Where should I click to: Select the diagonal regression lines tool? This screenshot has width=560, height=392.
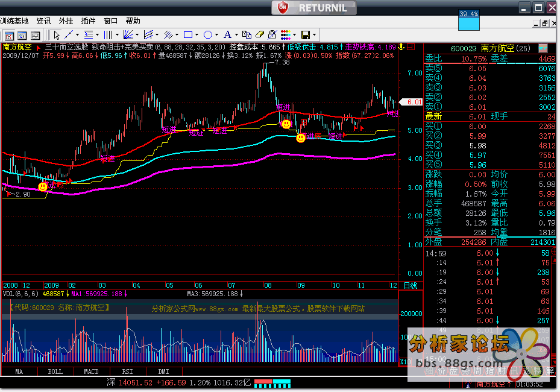168,34
